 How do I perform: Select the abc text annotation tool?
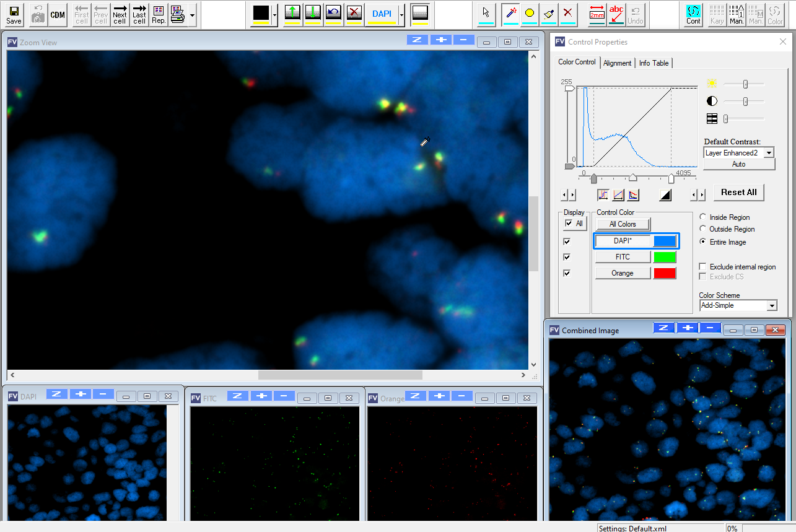point(616,15)
